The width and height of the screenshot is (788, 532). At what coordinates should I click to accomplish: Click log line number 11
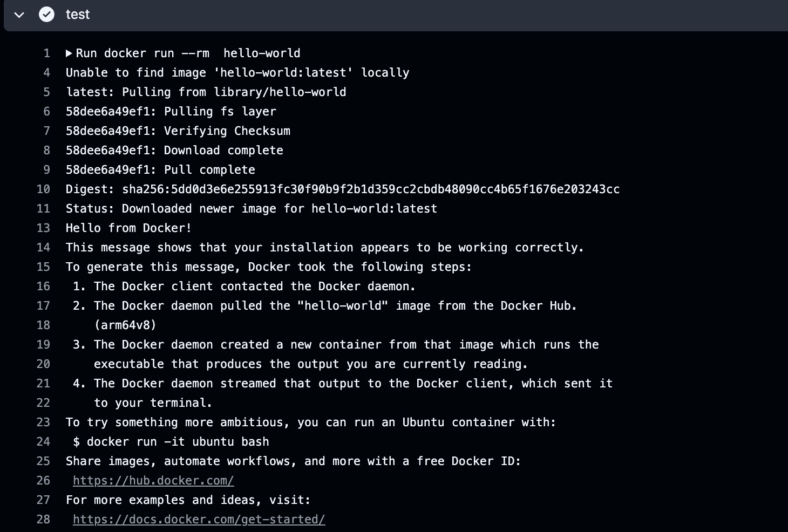pos(43,209)
